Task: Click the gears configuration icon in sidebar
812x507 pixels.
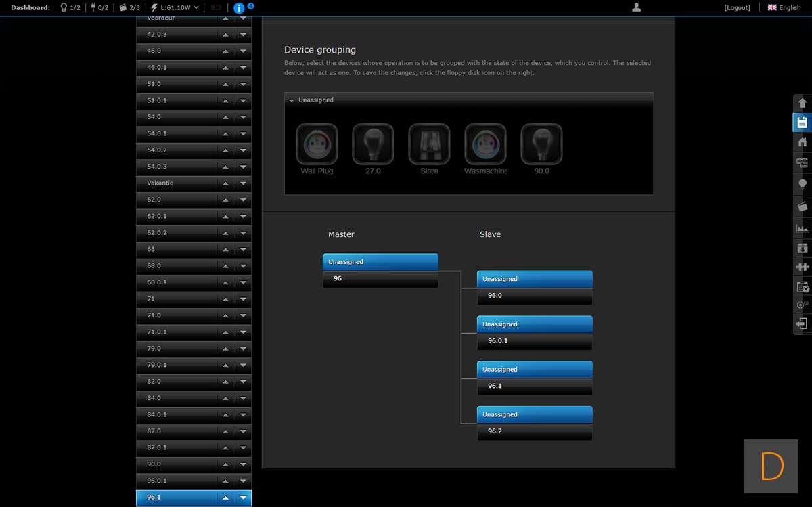Action: 803,305
